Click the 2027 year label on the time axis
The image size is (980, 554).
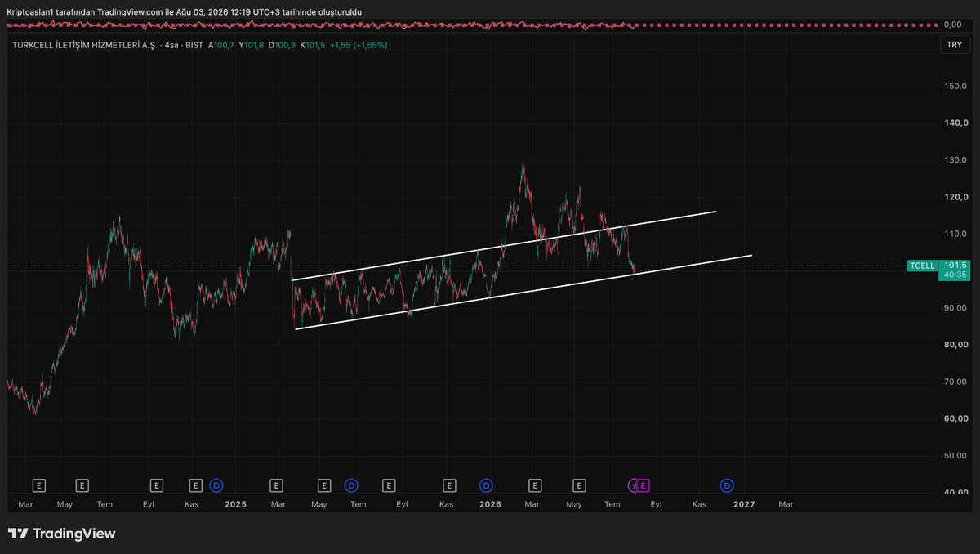(x=744, y=504)
